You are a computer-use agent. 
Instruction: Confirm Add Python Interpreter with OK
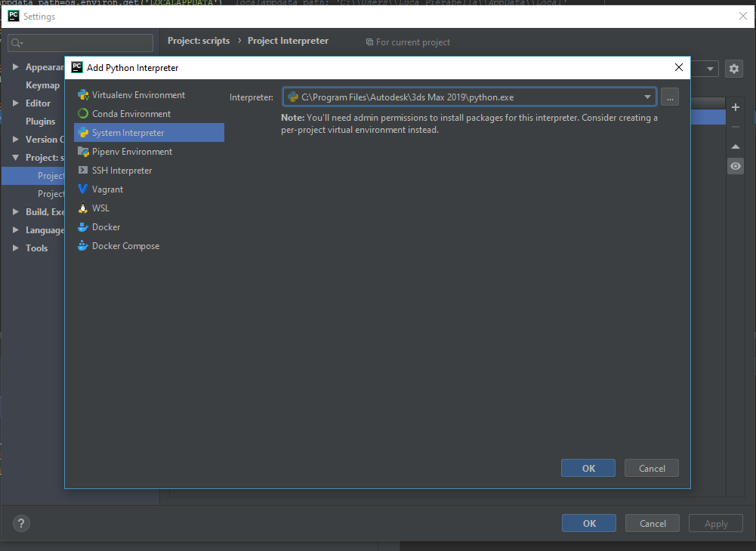(588, 468)
